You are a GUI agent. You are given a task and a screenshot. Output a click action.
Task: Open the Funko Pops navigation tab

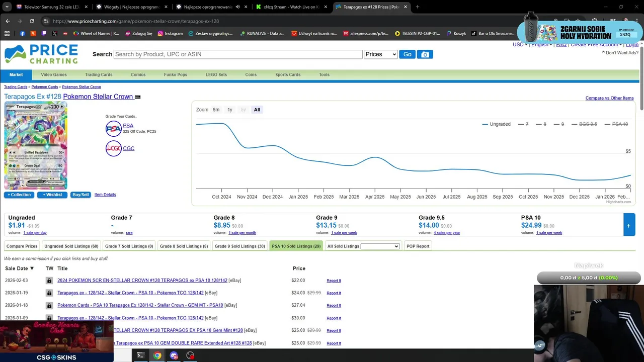176,74
